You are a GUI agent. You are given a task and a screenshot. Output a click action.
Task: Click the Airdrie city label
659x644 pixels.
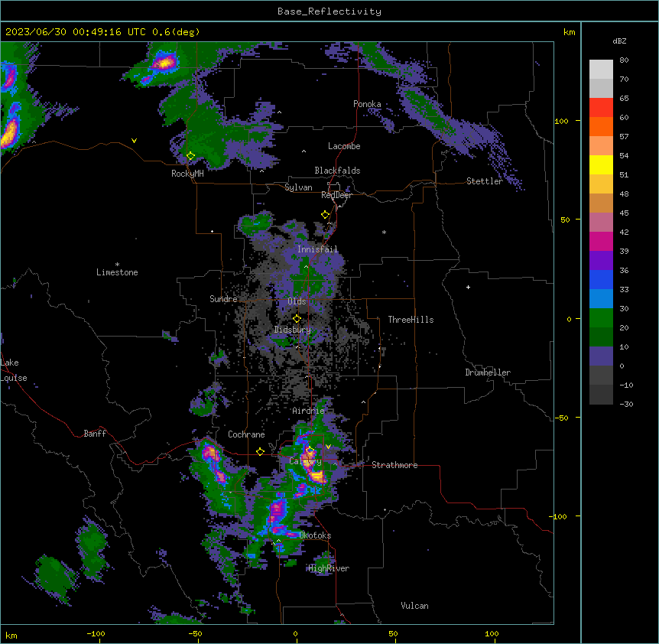(x=308, y=411)
